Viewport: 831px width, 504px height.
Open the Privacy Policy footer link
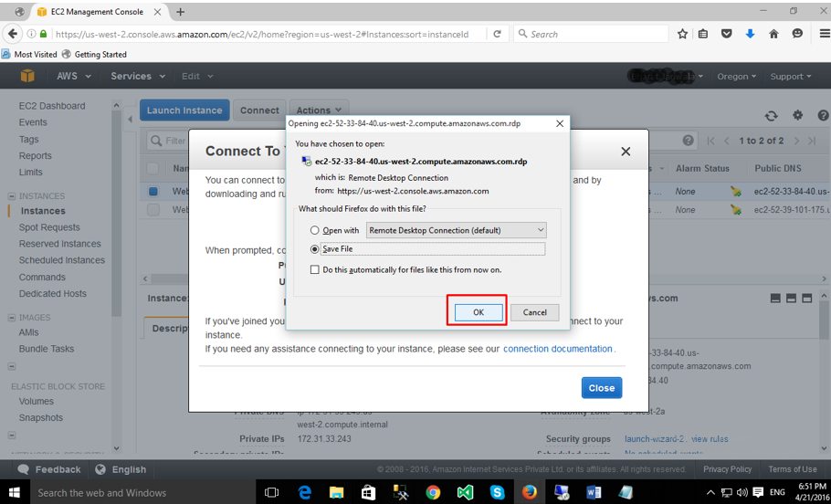tap(727, 469)
